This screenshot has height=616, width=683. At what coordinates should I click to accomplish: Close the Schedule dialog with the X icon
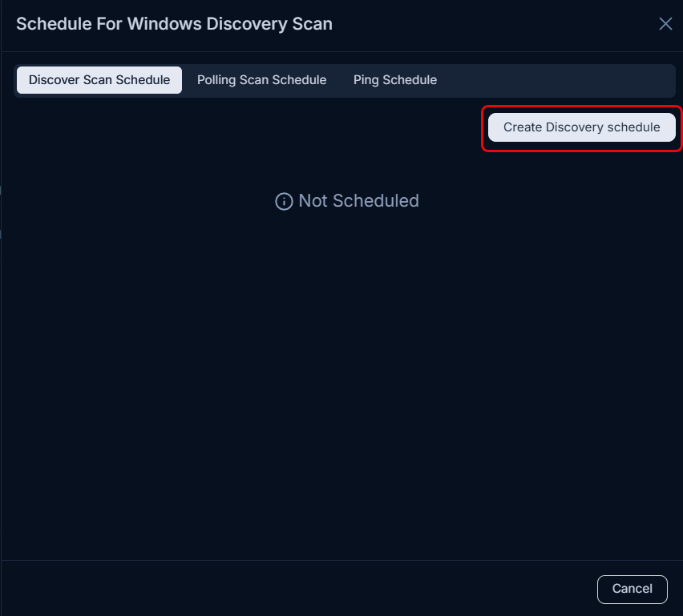click(x=665, y=24)
